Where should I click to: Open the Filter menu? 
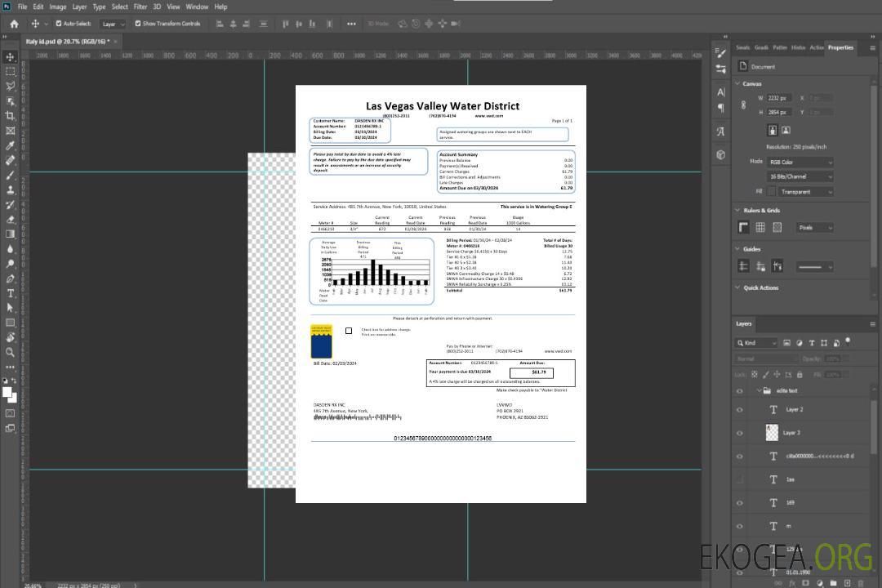pyautogui.click(x=140, y=7)
